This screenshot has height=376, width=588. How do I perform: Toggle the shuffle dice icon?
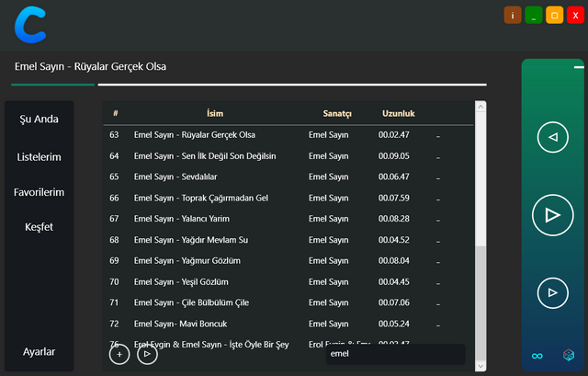[x=569, y=355]
